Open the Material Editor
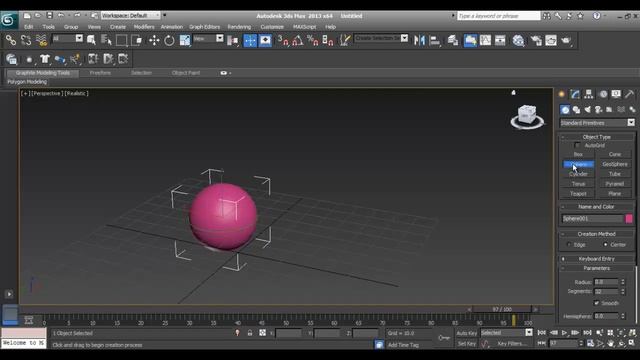Screen dimensions: 640x360 (x=518, y=40)
